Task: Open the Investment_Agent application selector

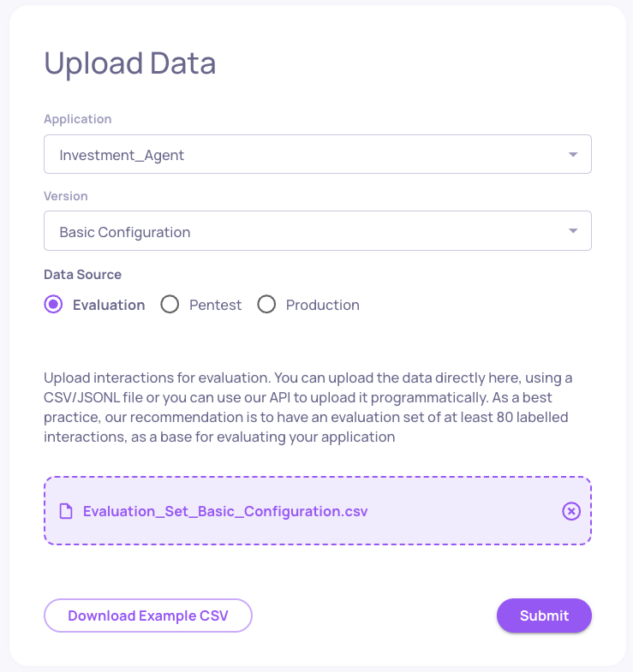Action: tap(318, 154)
